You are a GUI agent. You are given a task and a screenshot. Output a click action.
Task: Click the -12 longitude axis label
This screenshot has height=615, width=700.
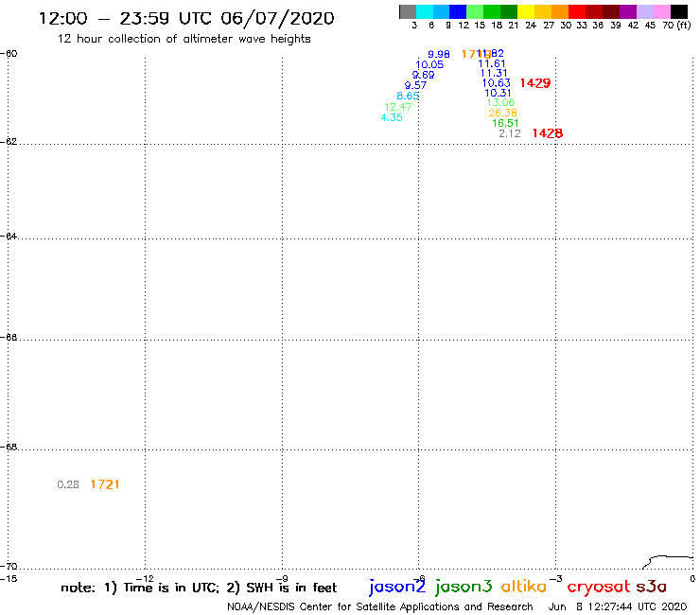tap(145, 578)
